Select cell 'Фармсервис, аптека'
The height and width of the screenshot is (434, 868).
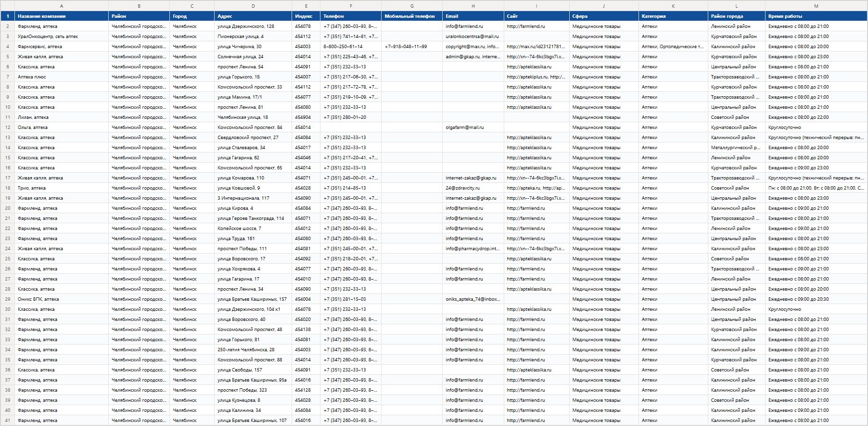62,47
